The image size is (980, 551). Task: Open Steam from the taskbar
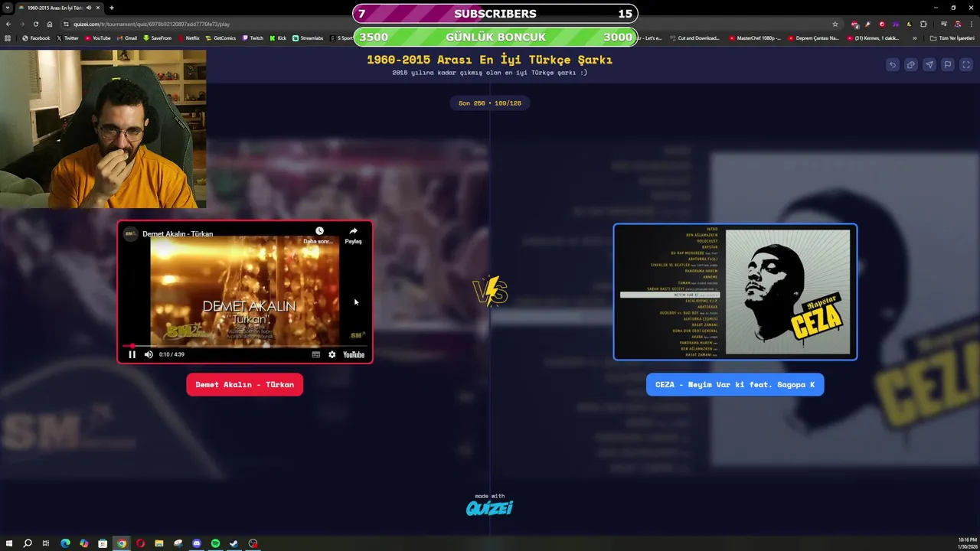coord(234,543)
